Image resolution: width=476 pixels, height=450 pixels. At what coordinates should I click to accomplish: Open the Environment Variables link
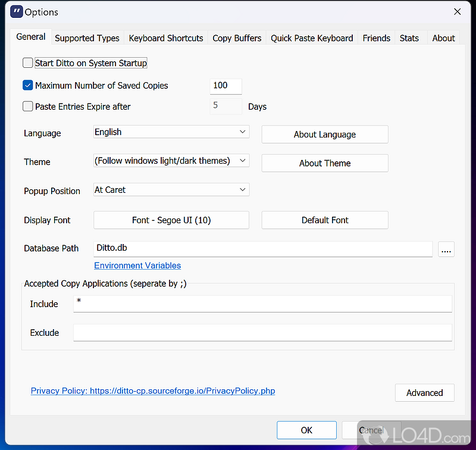(137, 265)
